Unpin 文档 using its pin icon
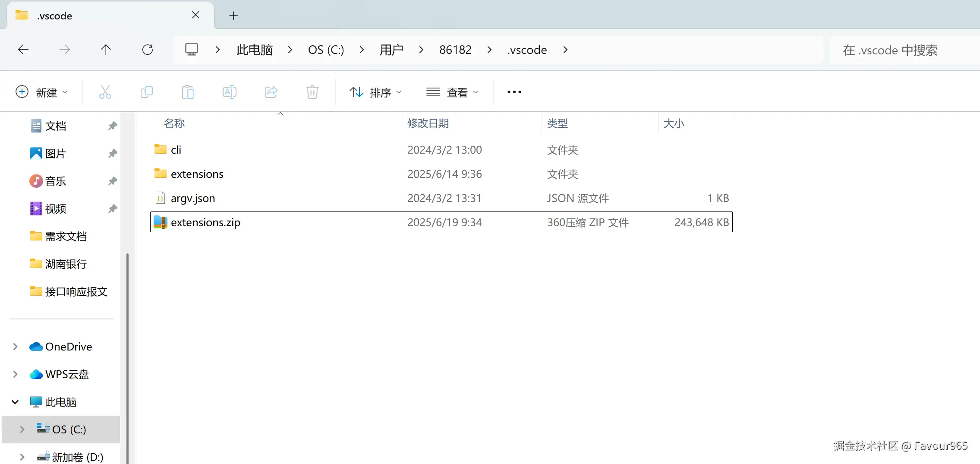 (113, 126)
